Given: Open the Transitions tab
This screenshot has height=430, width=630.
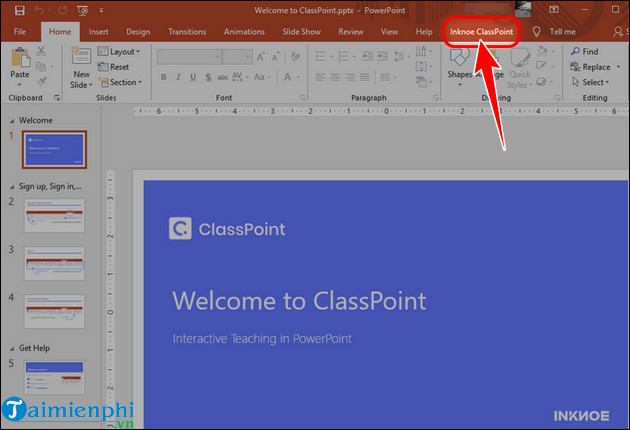Looking at the screenshot, I should click(x=187, y=32).
